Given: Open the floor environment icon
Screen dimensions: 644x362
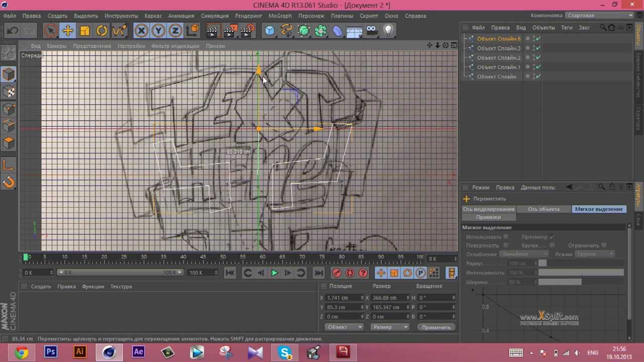Looking at the screenshot, I should (x=355, y=31).
